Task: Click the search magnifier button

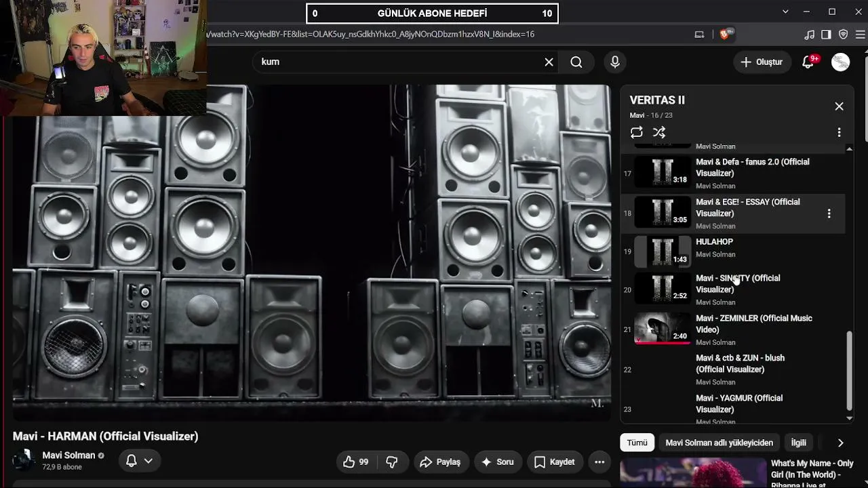Action: pyautogui.click(x=576, y=62)
